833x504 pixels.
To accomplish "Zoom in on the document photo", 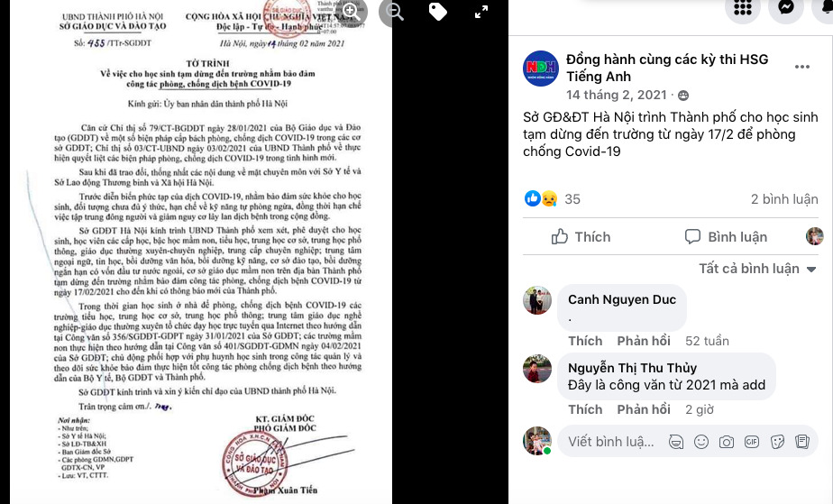I will click(351, 12).
